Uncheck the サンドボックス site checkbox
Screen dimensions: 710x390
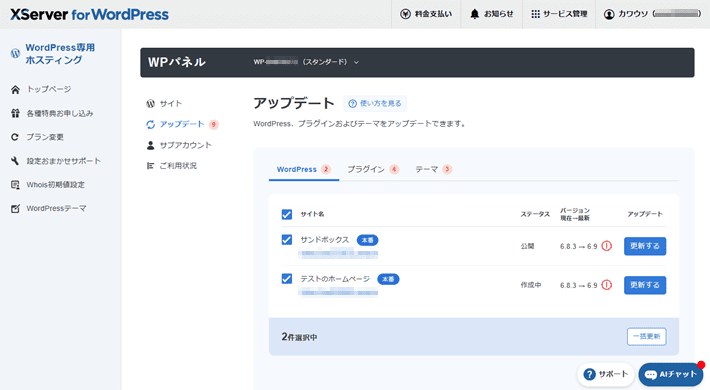click(287, 240)
